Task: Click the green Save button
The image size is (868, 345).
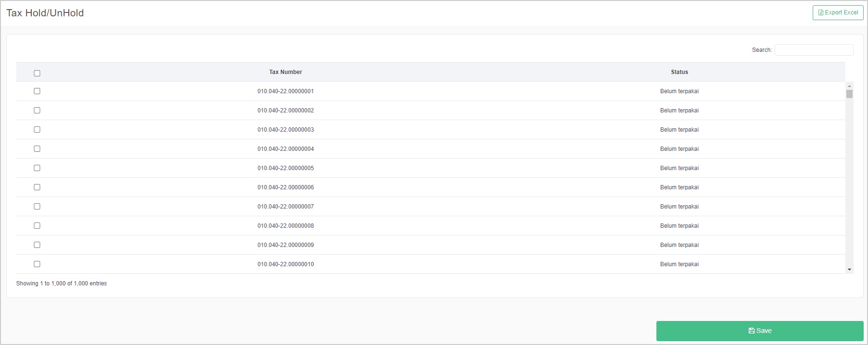Action: (x=759, y=331)
